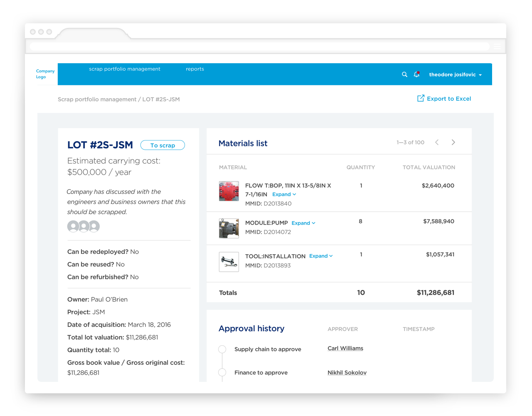
Task: Click the Gross book value label
Action: point(126,363)
